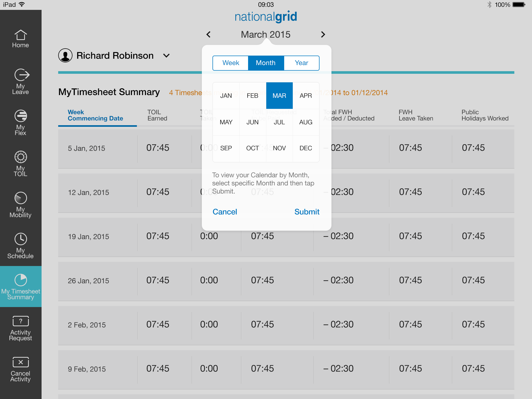The image size is (532, 399).
Task: Select the My Timesheet Summary menu item
Action: point(21,287)
